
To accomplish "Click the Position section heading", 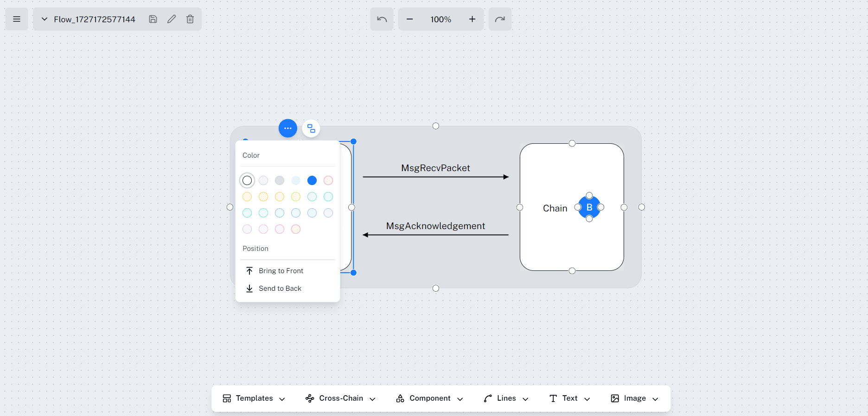I will click(255, 249).
